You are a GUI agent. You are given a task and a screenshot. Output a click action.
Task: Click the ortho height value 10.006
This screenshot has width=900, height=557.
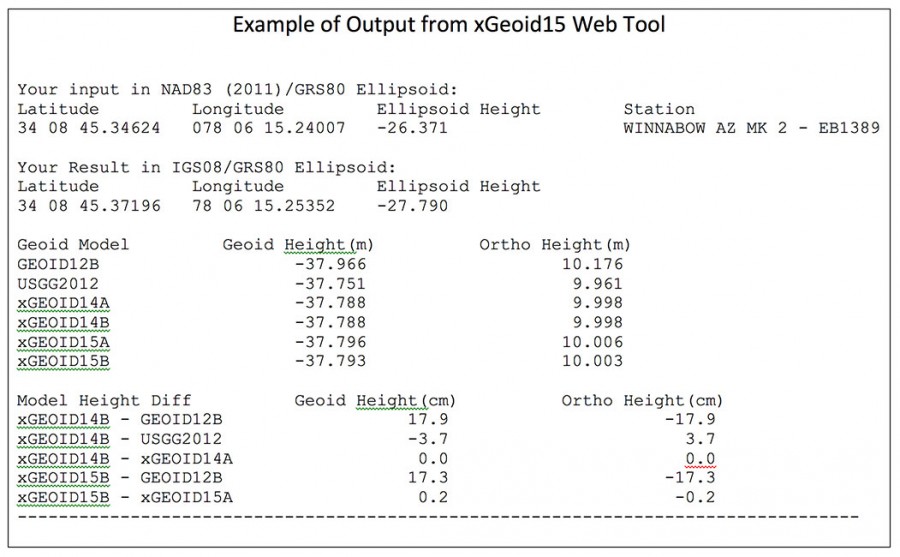596,342
